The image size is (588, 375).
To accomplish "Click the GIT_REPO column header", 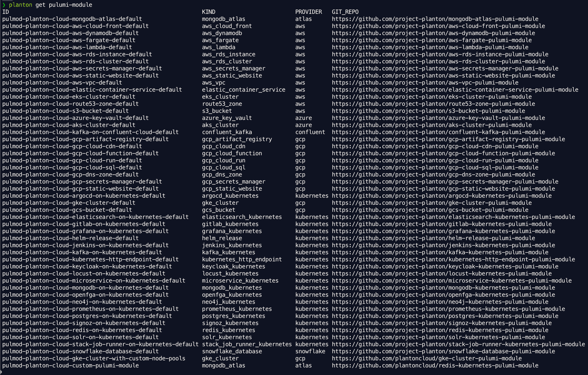I will pyautogui.click(x=345, y=12).
